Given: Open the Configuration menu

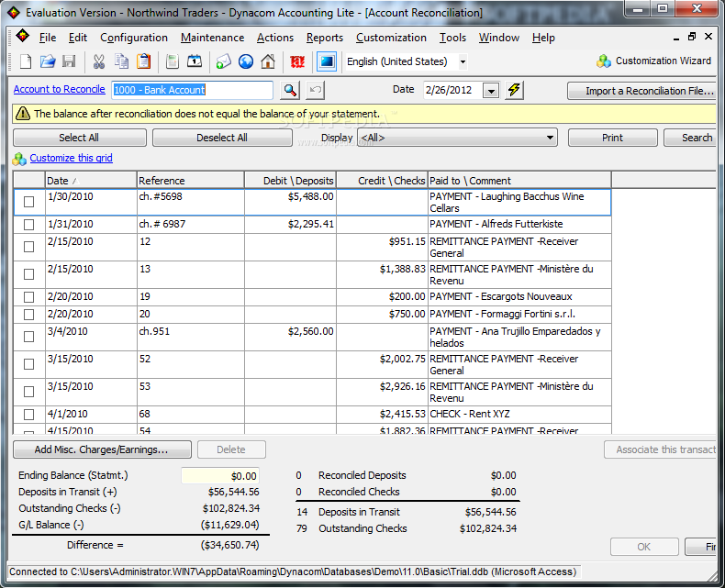Looking at the screenshot, I should (x=134, y=38).
